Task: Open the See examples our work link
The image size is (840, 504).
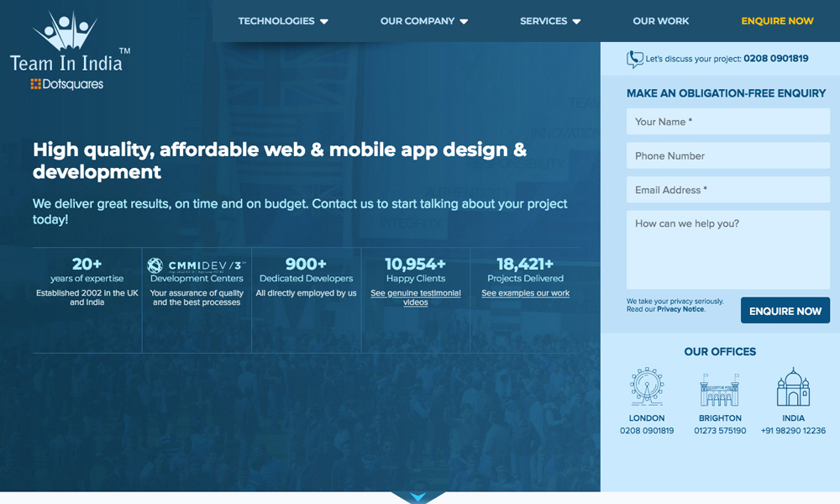Action: coord(525,293)
